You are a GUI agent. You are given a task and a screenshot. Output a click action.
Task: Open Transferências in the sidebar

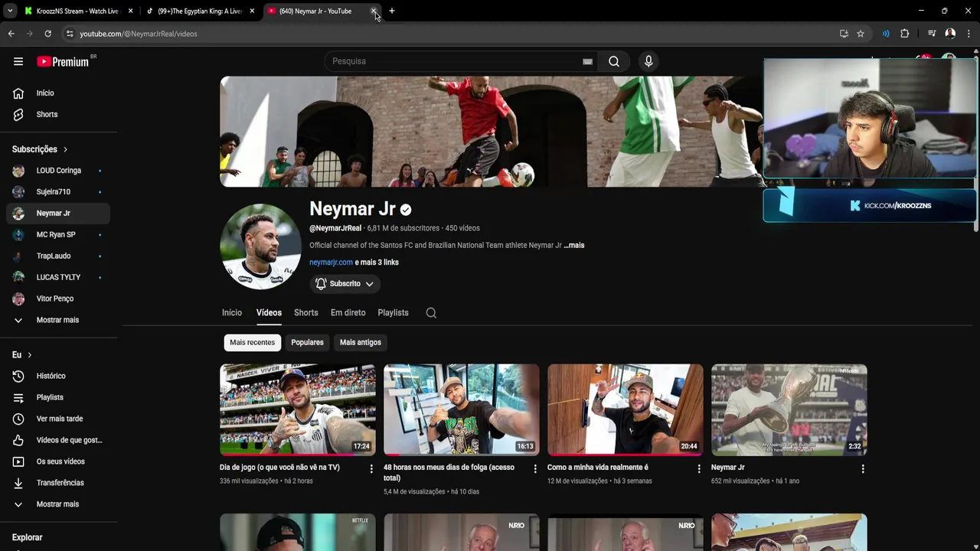pyautogui.click(x=58, y=484)
